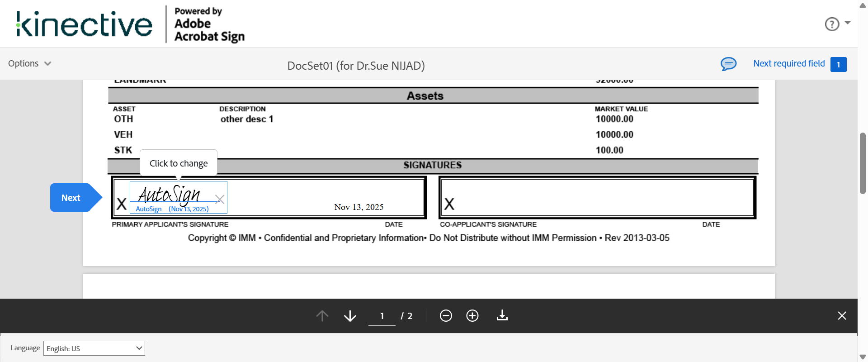Viewport: 868px width, 362px height.
Task: Click the ASSET column header
Action: [124, 109]
